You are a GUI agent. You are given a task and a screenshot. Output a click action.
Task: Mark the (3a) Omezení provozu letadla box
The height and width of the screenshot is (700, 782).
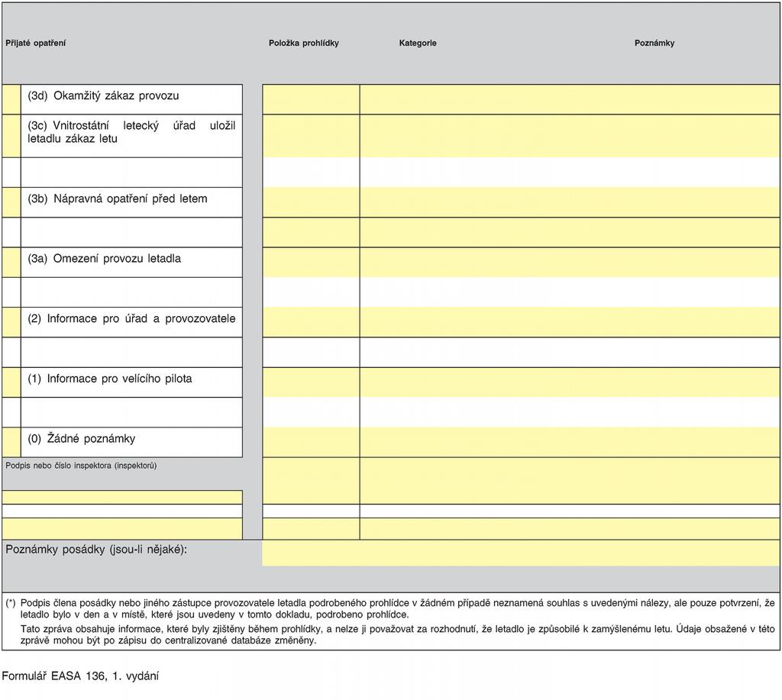point(11,263)
